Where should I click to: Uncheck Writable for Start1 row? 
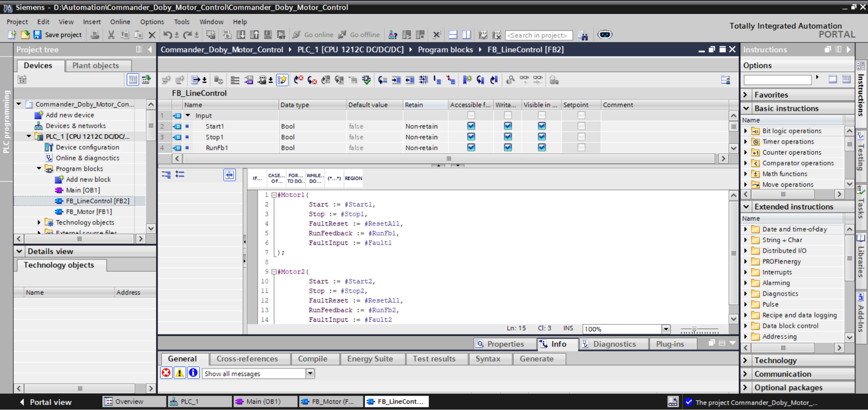click(x=508, y=126)
